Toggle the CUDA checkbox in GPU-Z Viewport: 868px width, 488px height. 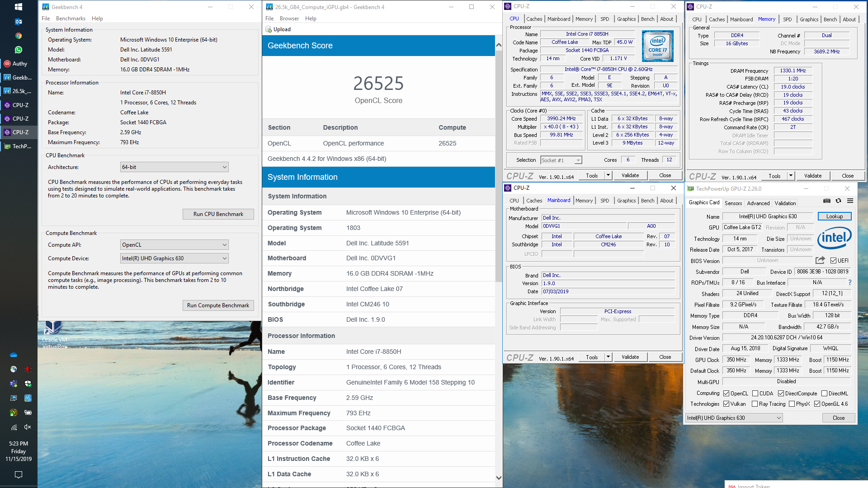[755, 394]
